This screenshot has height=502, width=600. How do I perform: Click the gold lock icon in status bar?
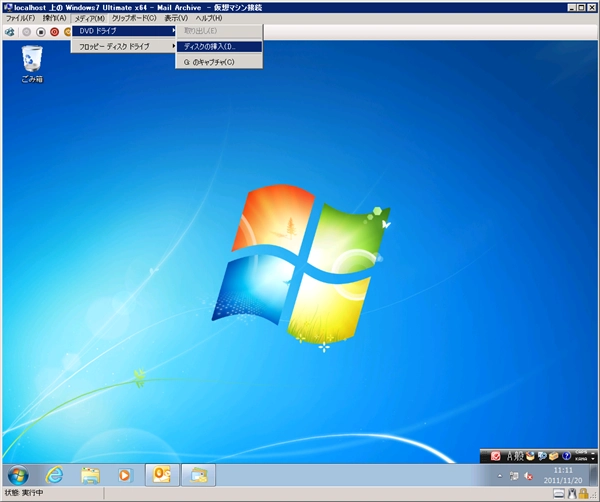tap(584, 494)
